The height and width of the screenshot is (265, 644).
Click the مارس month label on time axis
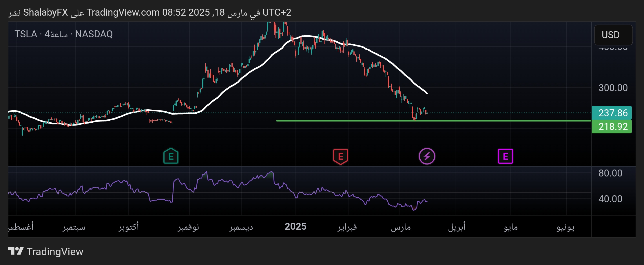click(401, 227)
